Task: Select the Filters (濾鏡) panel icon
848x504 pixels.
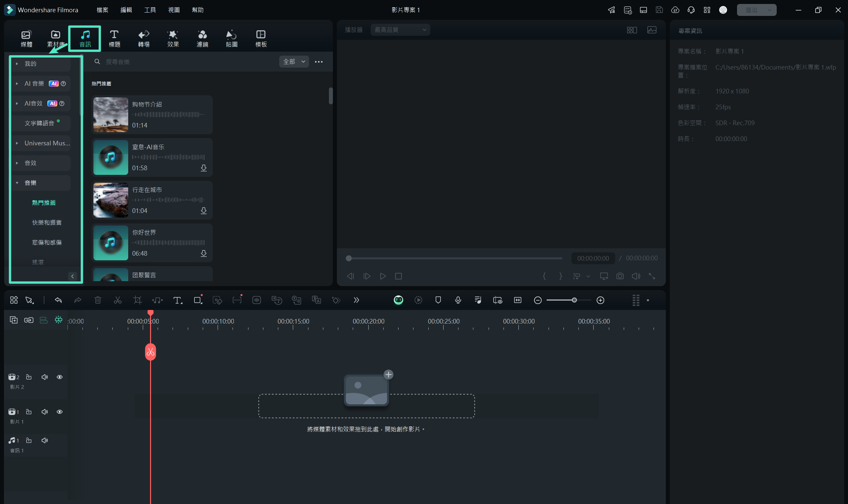Action: (202, 37)
